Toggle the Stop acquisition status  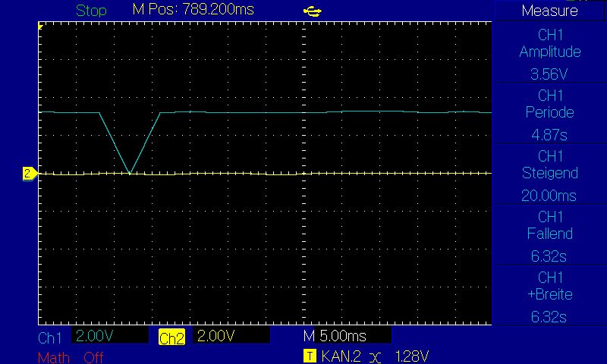click(91, 11)
